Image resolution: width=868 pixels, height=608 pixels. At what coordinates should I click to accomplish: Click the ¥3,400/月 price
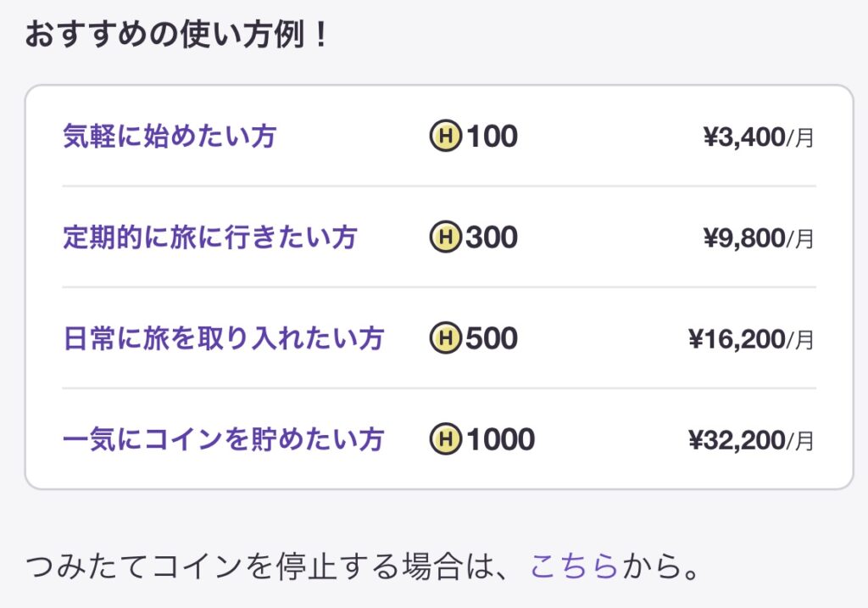coord(757,137)
